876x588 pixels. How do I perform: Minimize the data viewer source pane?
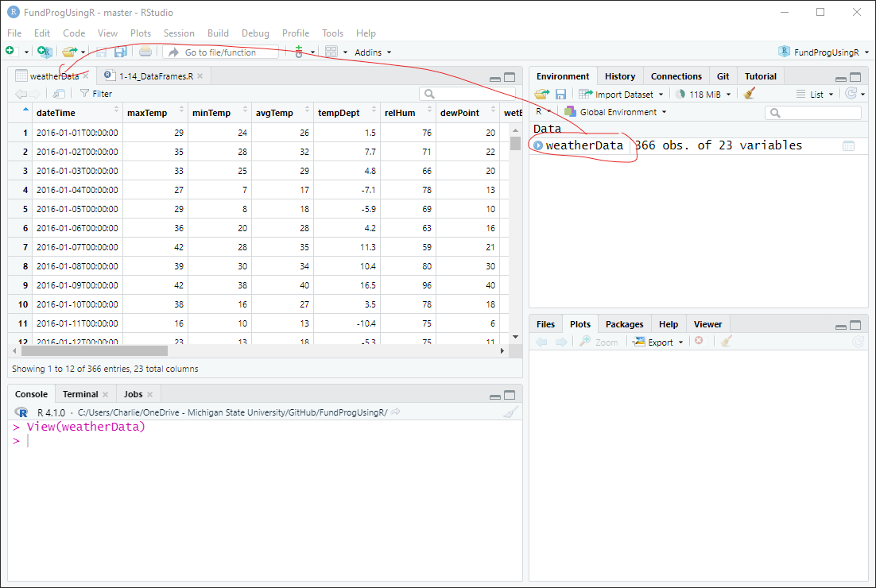coord(495,78)
